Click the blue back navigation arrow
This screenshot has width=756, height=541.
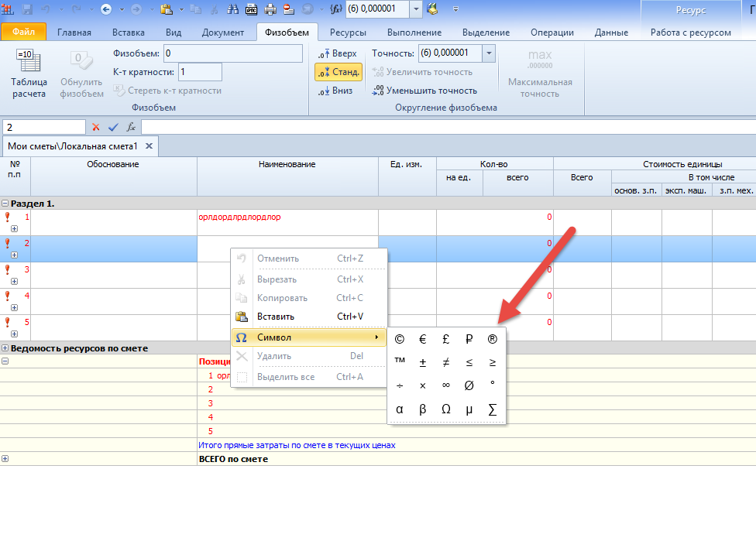[106, 10]
